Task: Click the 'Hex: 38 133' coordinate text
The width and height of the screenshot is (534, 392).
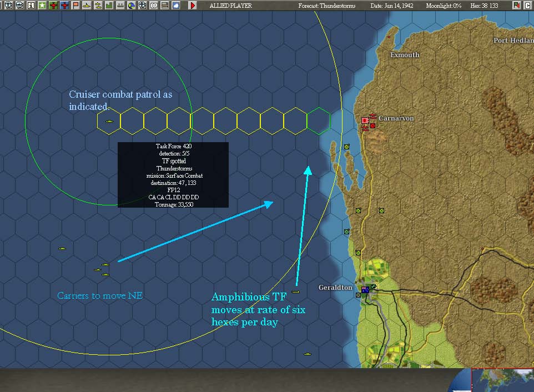Action: (x=484, y=6)
